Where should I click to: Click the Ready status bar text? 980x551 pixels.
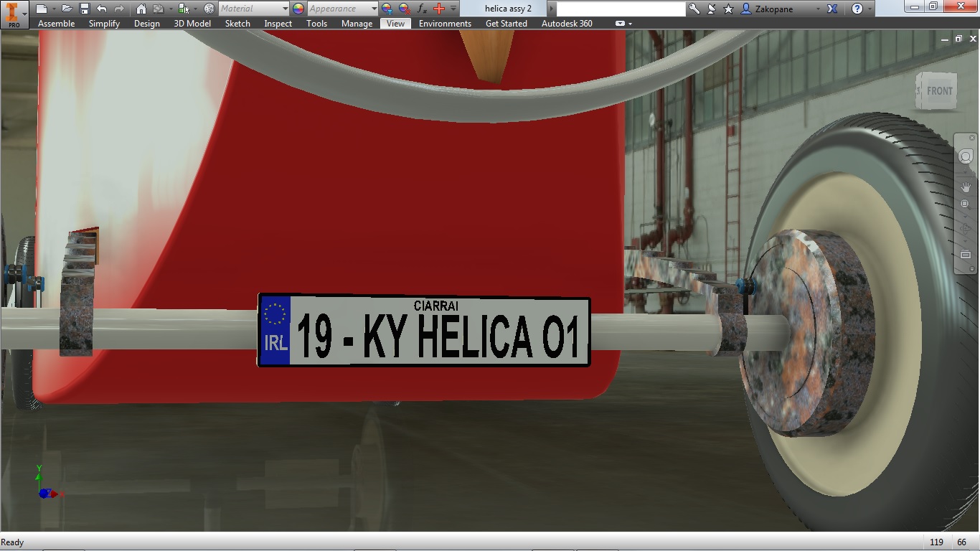point(12,542)
